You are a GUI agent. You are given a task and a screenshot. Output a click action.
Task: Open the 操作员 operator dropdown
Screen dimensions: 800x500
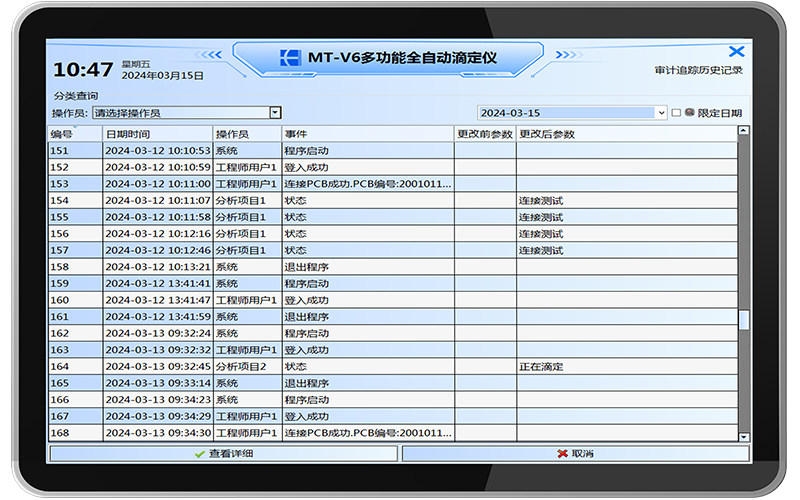[275, 113]
